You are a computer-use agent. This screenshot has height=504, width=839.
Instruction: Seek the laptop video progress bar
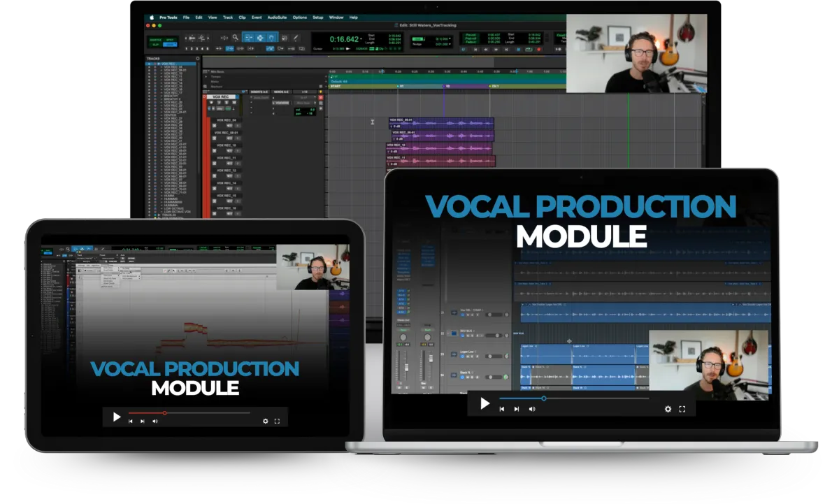click(x=574, y=398)
